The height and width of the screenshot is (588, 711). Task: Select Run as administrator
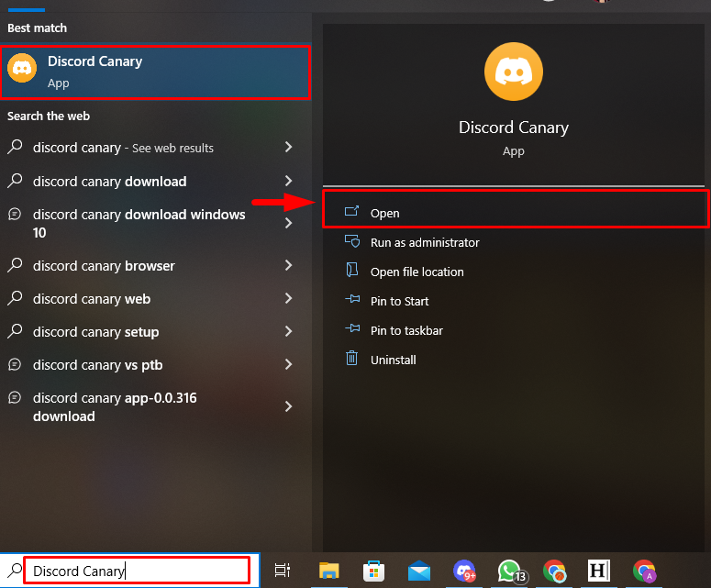(516, 242)
